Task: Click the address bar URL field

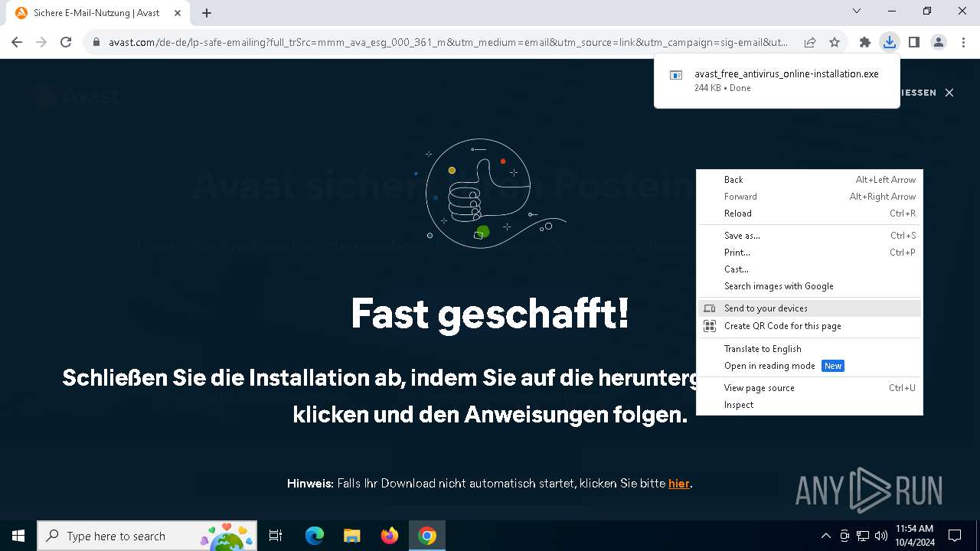Action: (x=448, y=43)
